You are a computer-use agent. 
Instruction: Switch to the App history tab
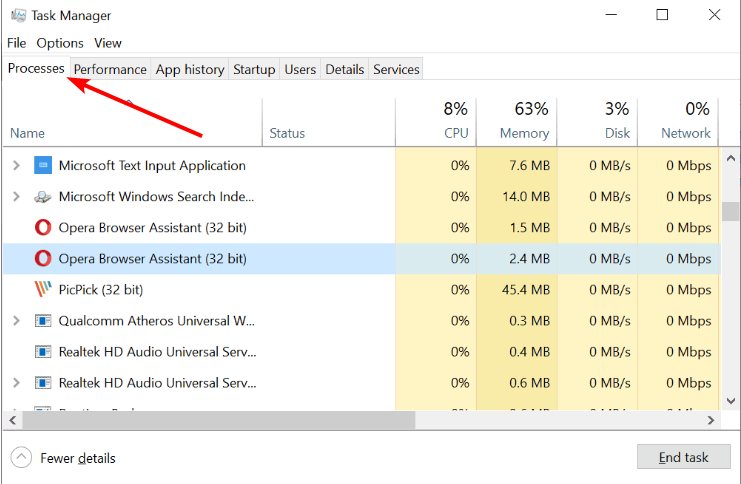[190, 69]
